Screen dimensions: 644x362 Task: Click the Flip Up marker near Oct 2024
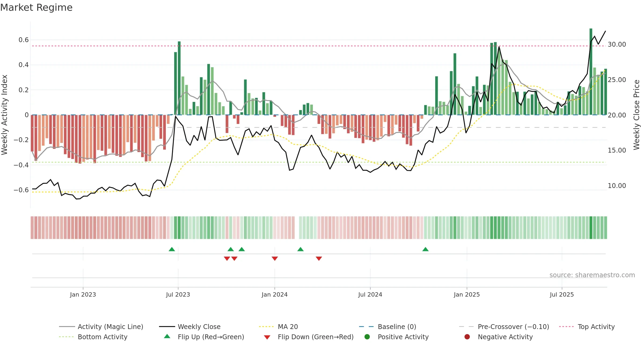tap(425, 249)
